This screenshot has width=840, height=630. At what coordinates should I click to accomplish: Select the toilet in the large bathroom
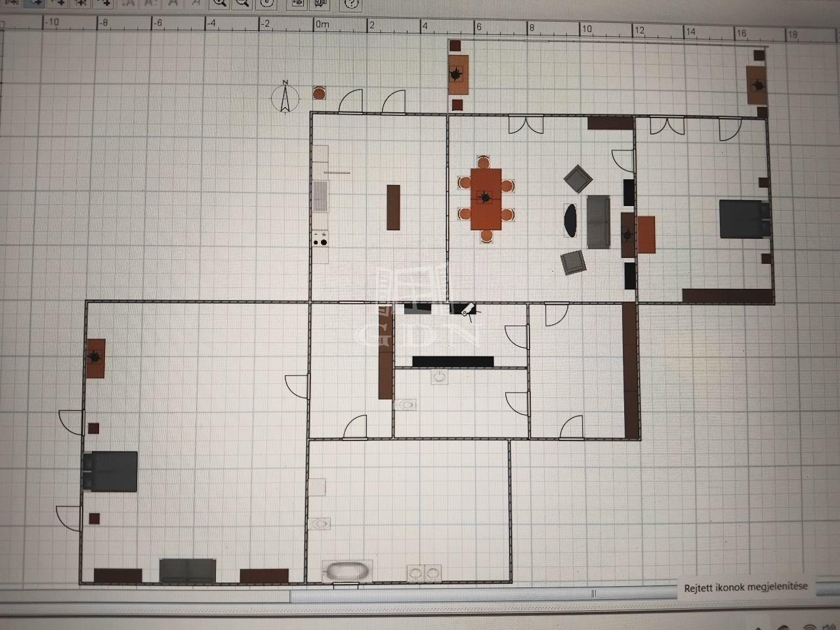pyautogui.click(x=320, y=524)
